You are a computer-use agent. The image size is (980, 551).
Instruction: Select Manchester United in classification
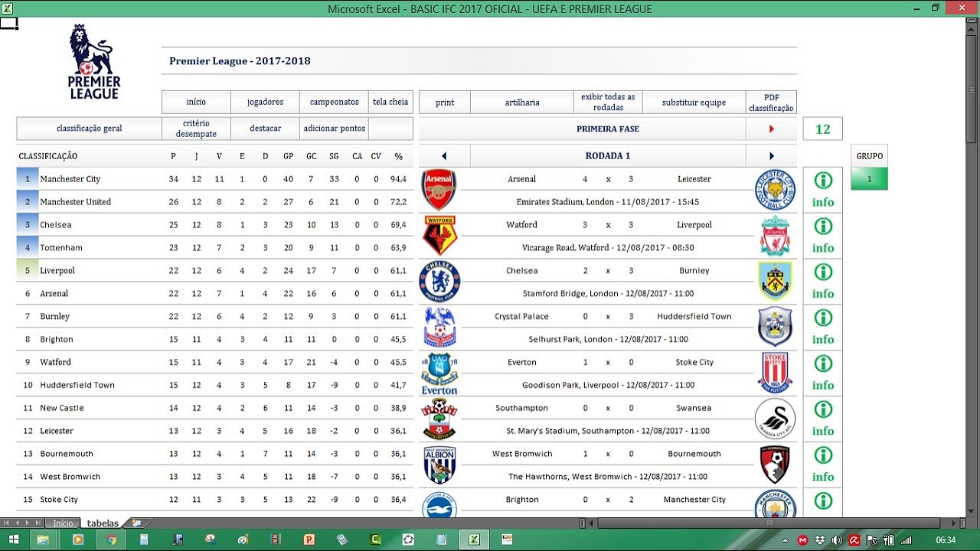pos(75,202)
